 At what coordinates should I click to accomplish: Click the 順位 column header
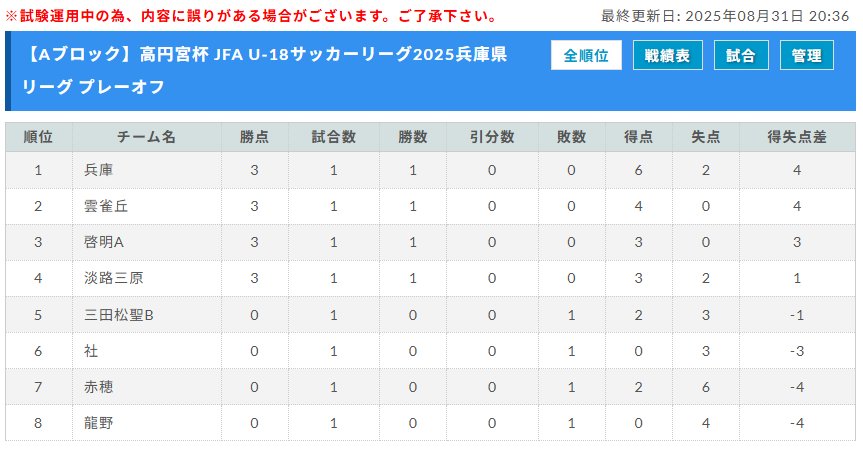(x=39, y=137)
